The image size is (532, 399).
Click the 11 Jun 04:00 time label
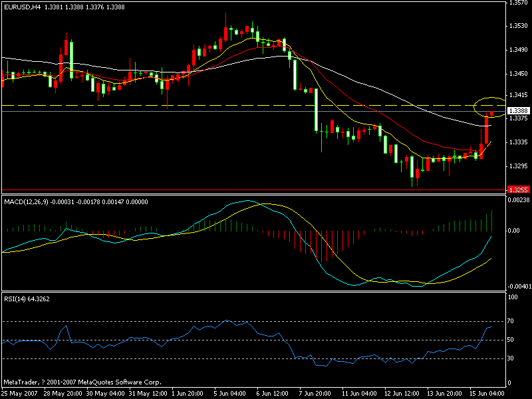pyautogui.click(x=359, y=394)
